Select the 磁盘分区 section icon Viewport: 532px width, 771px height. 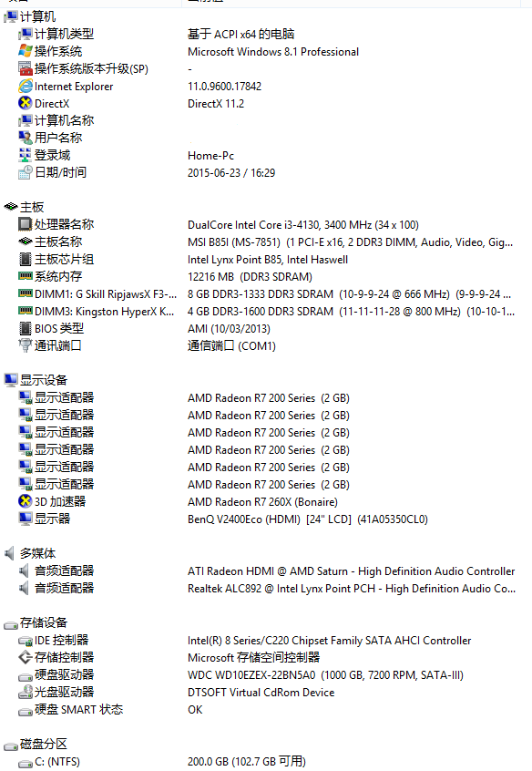pyautogui.click(x=11, y=745)
